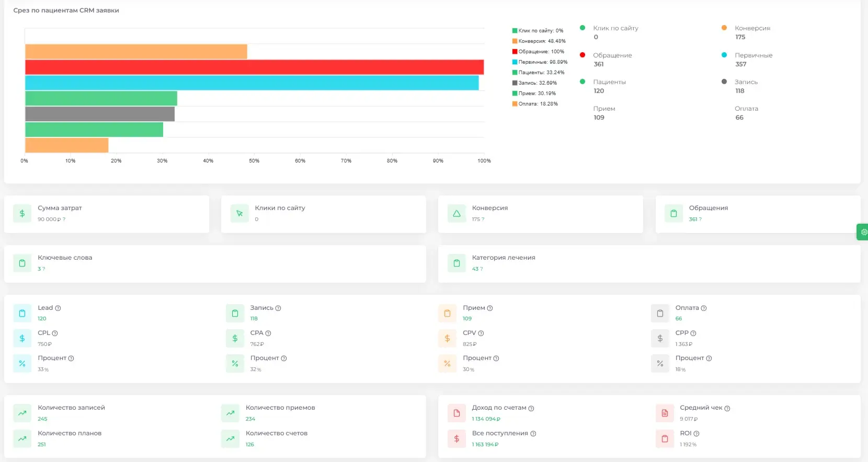Viewport: 868px width, 462px height.
Task: Show the help tooltip next to CPA
Action: tap(268, 333)
